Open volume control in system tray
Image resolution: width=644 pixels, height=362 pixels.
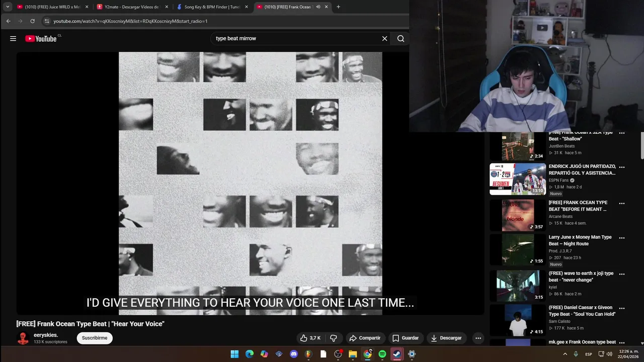click(610, 354)
